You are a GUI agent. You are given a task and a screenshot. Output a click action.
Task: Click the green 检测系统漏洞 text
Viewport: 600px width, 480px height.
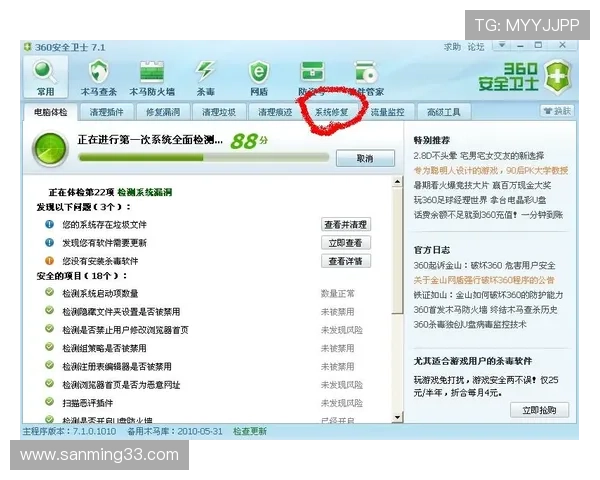pyautogui.click(x=145, y=192)
